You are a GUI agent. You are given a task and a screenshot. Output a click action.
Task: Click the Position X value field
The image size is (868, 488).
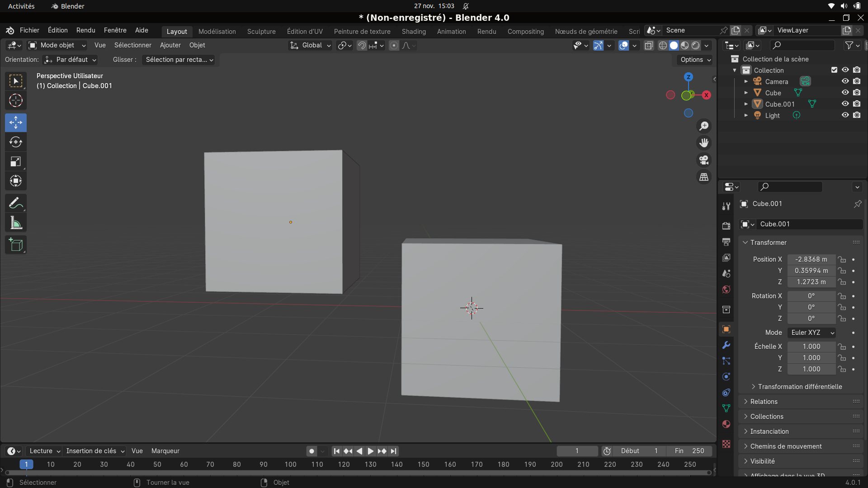click(811, 259)
